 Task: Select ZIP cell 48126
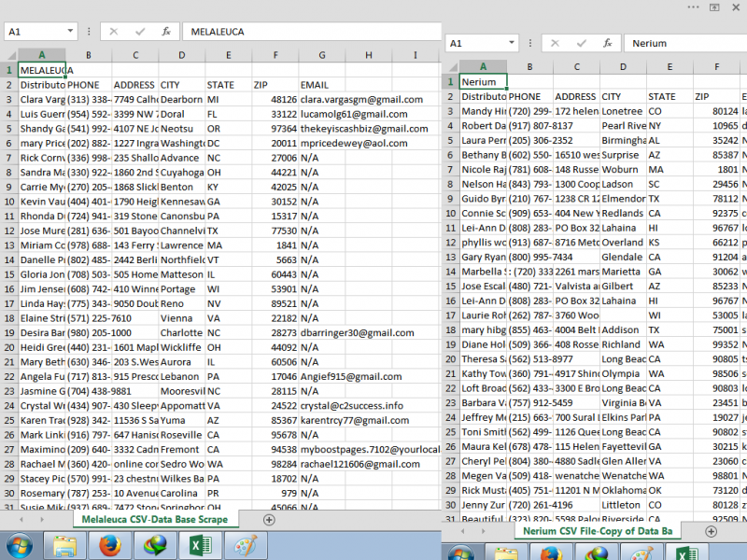(x=275, y=100)
